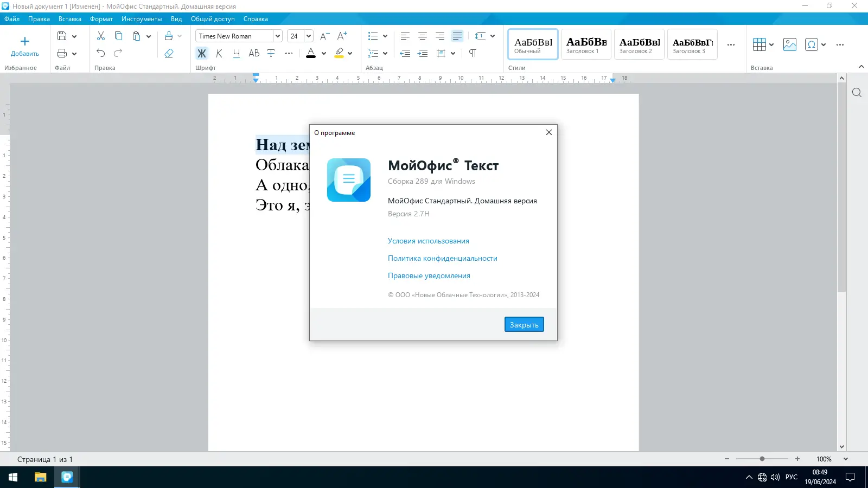Apply the Заголовок 2 style
Viewport: 868px width, 488px height.
pos(639,44)
